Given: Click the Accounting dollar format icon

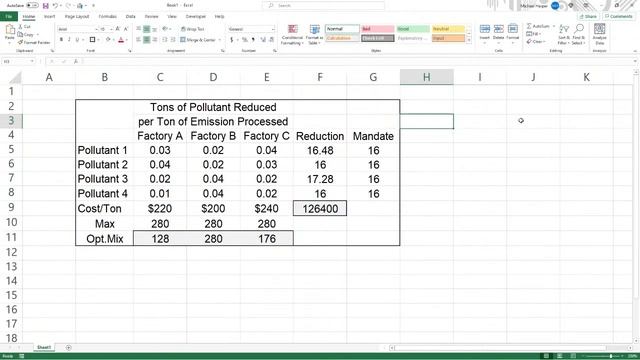Looking at the screenshot, I should pos(231,40).
